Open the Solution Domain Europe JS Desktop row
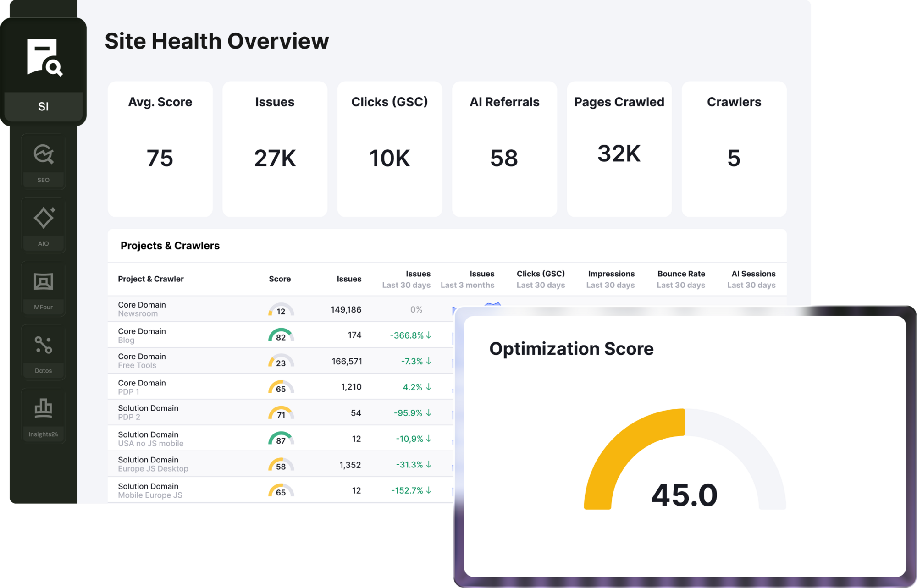This screenshot has height=588, width=917. pyautogui.click(x=281, y=464)
